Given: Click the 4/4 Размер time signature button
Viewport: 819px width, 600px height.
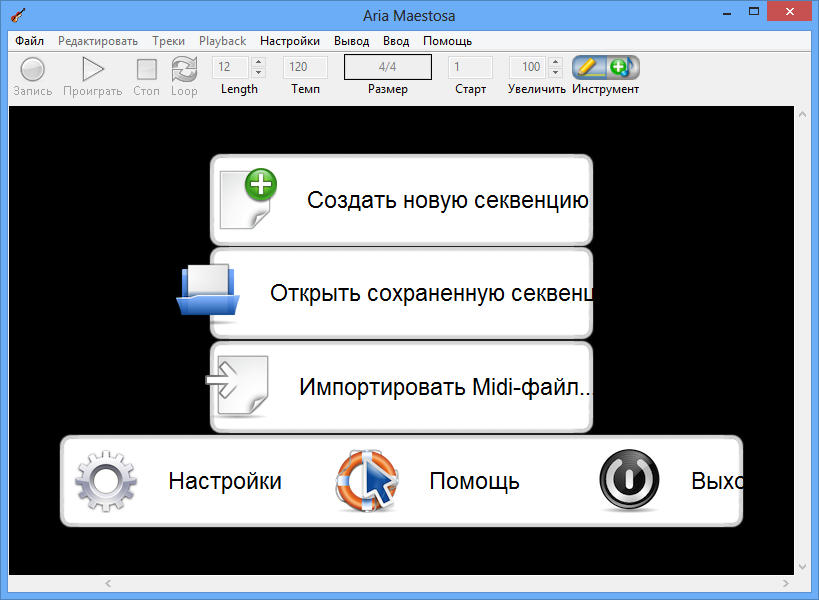Looking at the screenshot, I should point(388,67).
